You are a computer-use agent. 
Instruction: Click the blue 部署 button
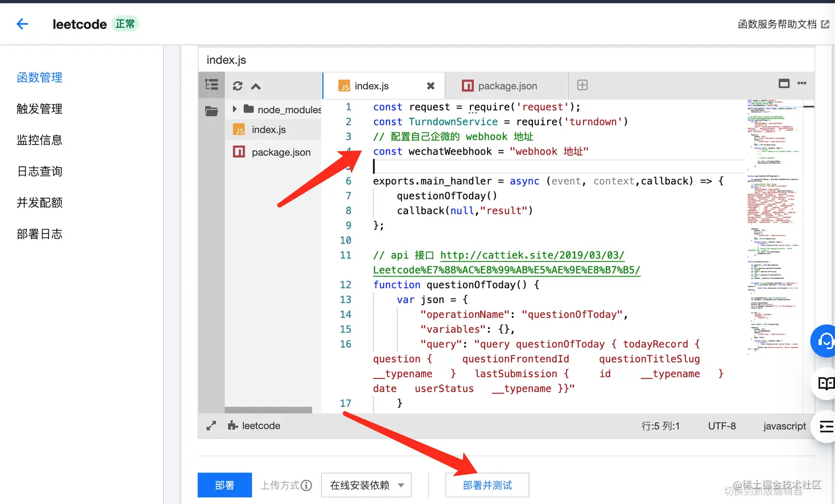[225, 485]
